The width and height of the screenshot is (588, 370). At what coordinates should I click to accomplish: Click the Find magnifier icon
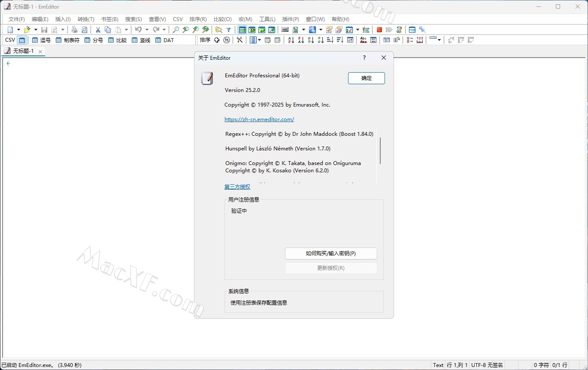point(176,30)
